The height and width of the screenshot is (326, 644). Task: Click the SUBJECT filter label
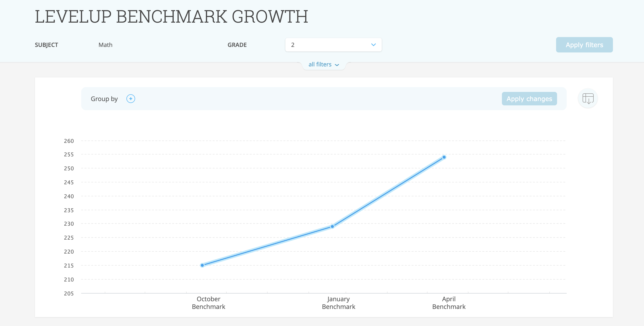coord(46,45)
